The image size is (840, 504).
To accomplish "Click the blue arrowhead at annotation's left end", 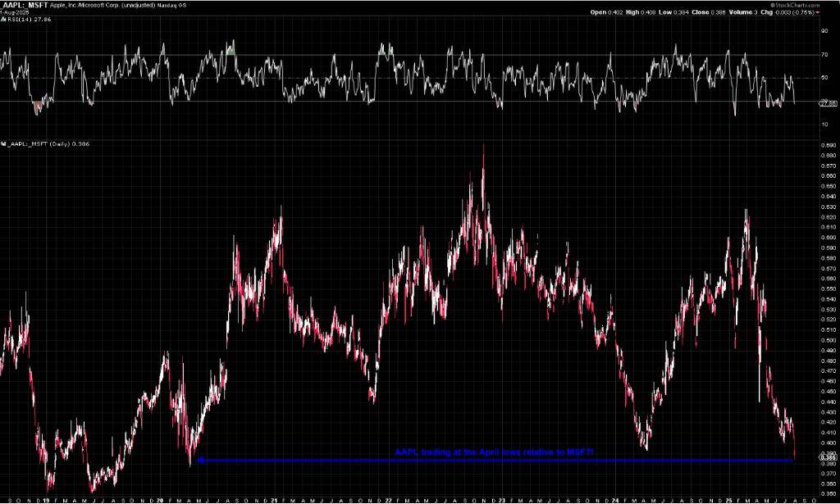I will click(199, 460).
